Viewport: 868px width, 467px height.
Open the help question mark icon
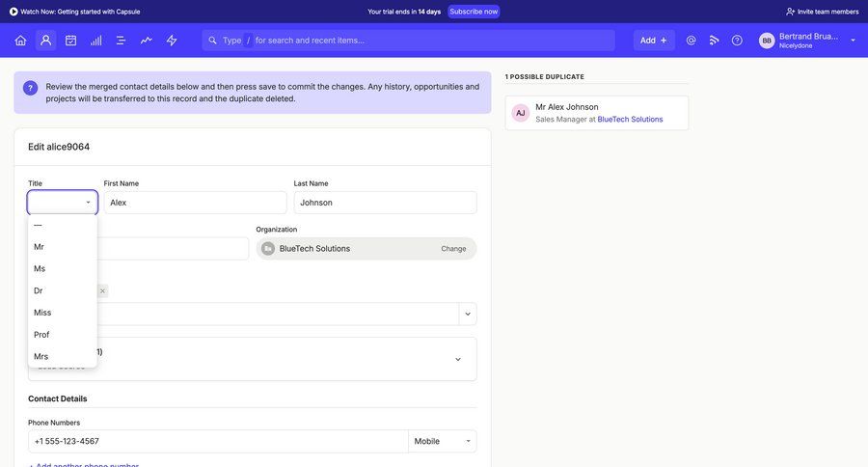(x=737, y=41)
